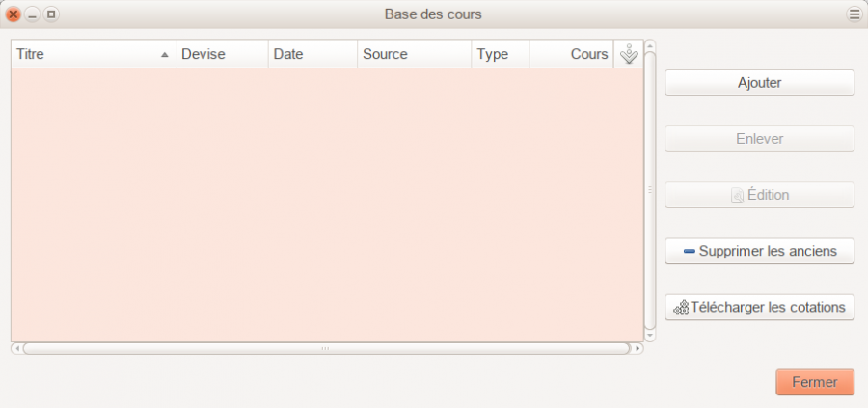Open the window menu hamburger icon

(854, 14)
